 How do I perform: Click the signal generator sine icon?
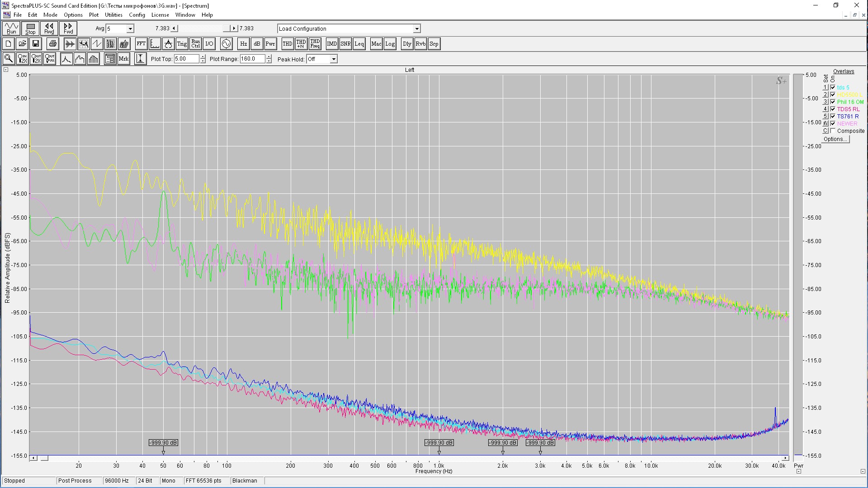(226, 44)
